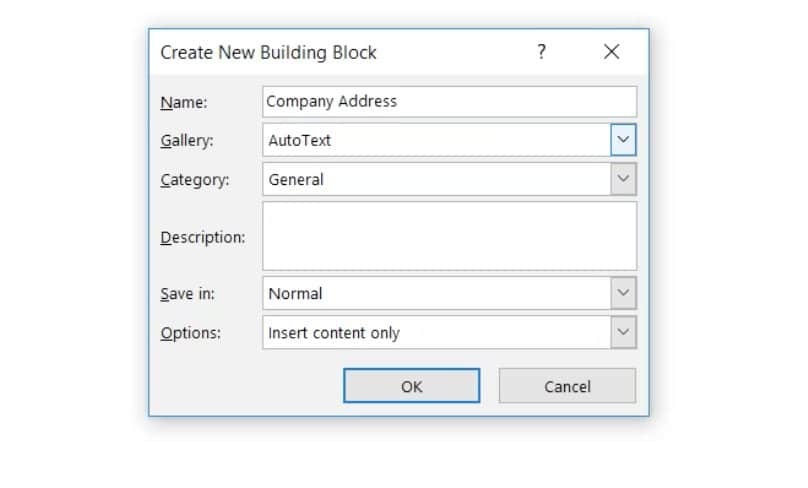
Task: Expand the Gallery dropdown arrow
Action: point(624,140)
